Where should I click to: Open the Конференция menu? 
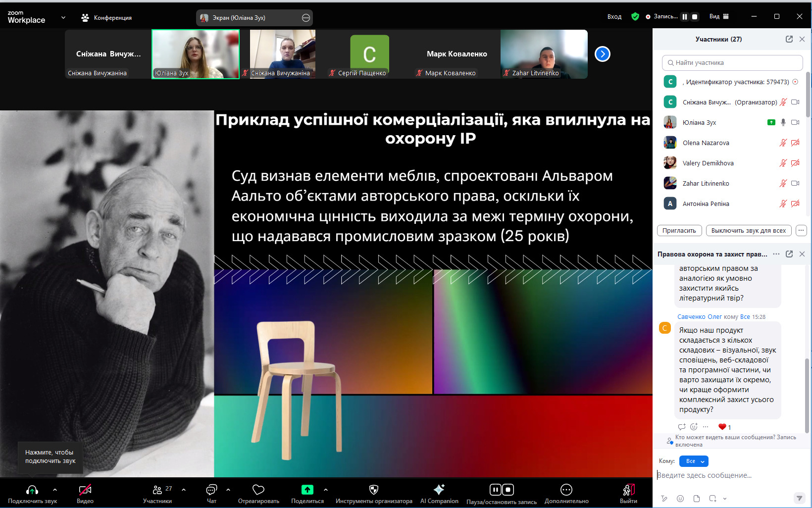coord(106,18)
